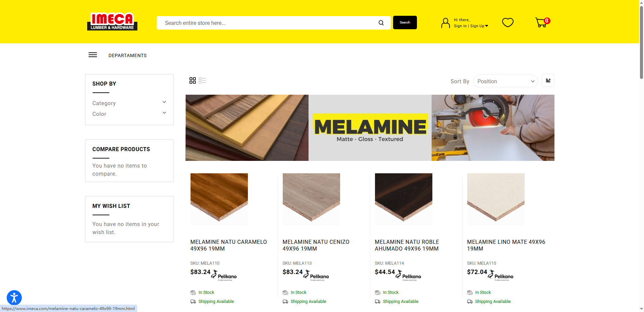
Task: Set descending sort direction icon
Action: [x=548, y=81]
